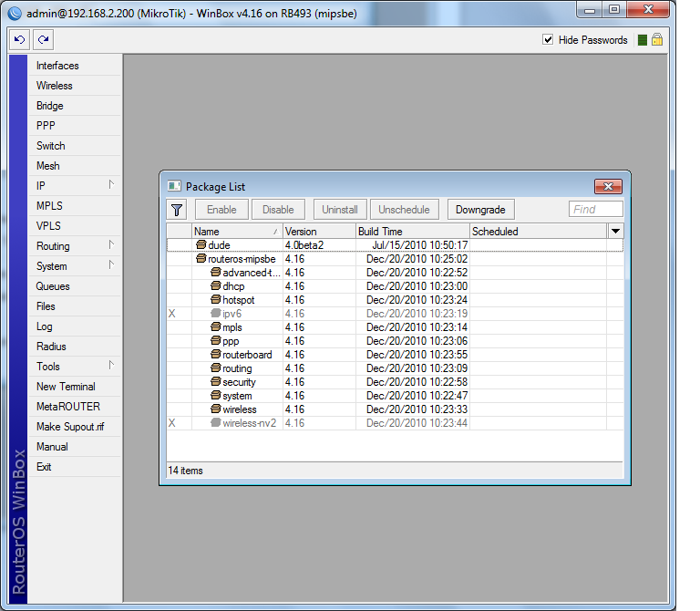Viewport: 700px width, 611px height.
Task: Click the Disable button
Action: pyautogui.click(x=278, y=210)
